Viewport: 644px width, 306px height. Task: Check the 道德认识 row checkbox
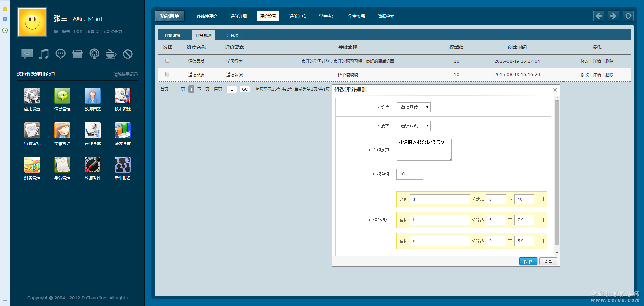pyautogui.click(x=167, y=74)
